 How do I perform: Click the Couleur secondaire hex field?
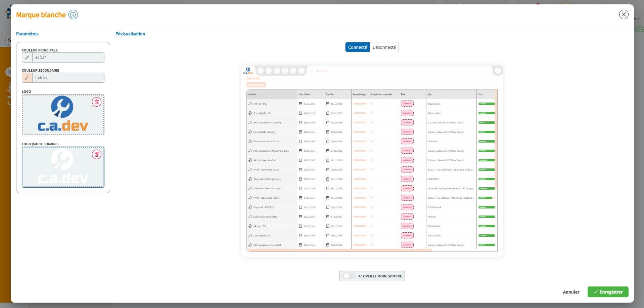[68, 78]
